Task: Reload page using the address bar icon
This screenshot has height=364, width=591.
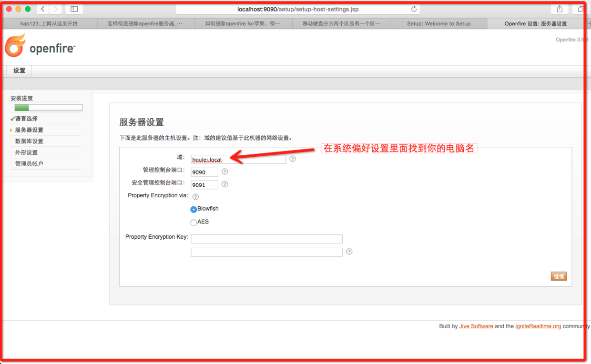Action: 414,9
